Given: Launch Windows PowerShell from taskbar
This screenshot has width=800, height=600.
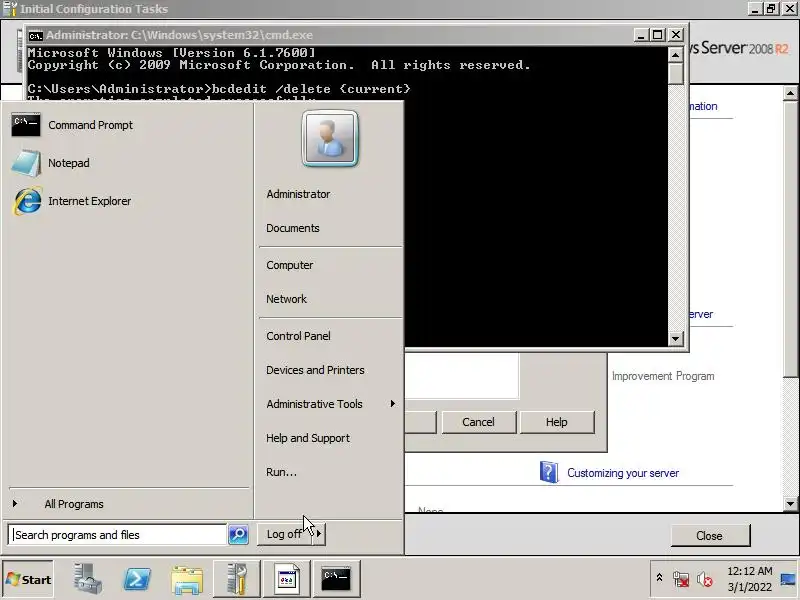Looking at the screenshot, I should click(x=137, y=579).
